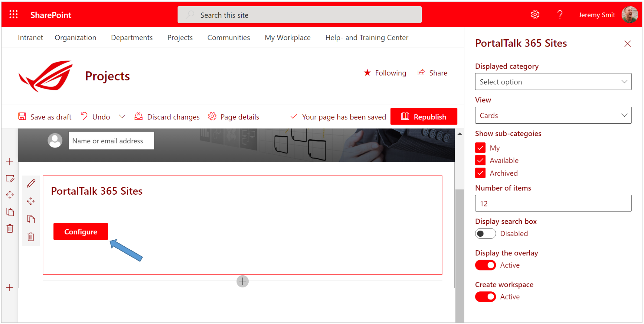This screenshot has width=644, height=324.
Task: Click the Number of items field
Action: 553,203
